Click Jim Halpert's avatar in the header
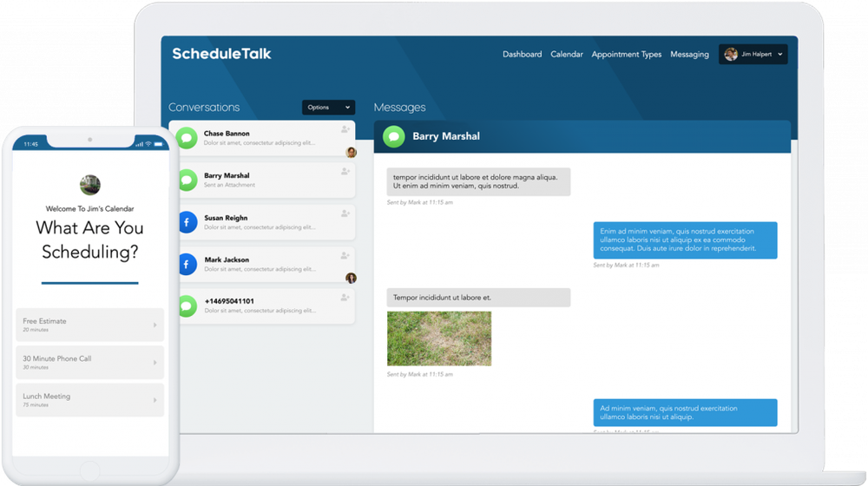868x486 pixels. point(731,55)
